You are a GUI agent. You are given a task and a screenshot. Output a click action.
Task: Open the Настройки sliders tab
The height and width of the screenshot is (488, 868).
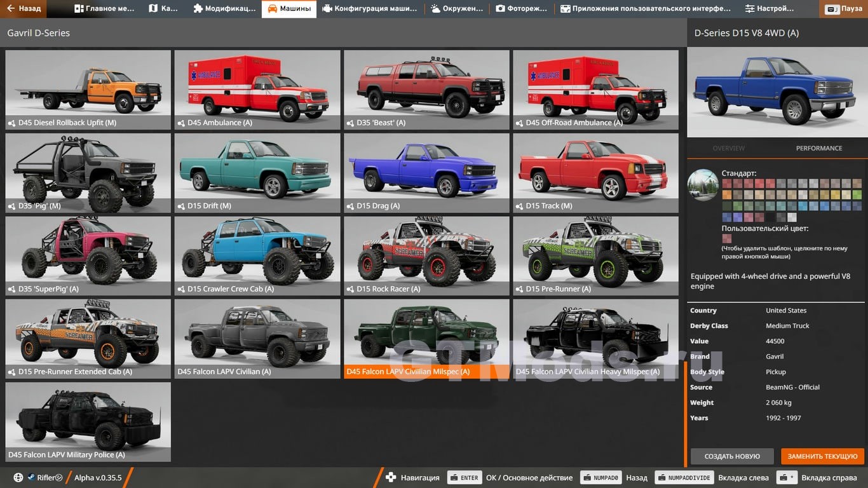(770, 9)
